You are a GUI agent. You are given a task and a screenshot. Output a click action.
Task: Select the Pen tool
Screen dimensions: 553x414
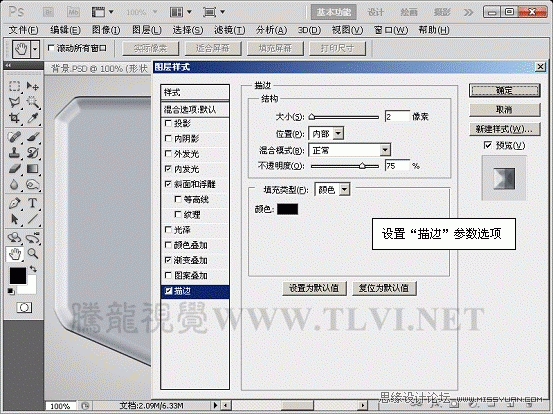point(14,203)
